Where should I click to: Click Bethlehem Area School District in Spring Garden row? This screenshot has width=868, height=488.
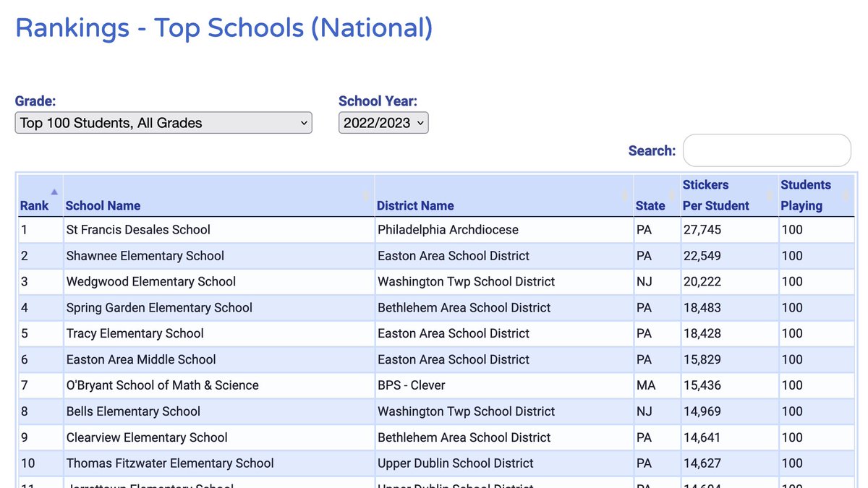504,308
